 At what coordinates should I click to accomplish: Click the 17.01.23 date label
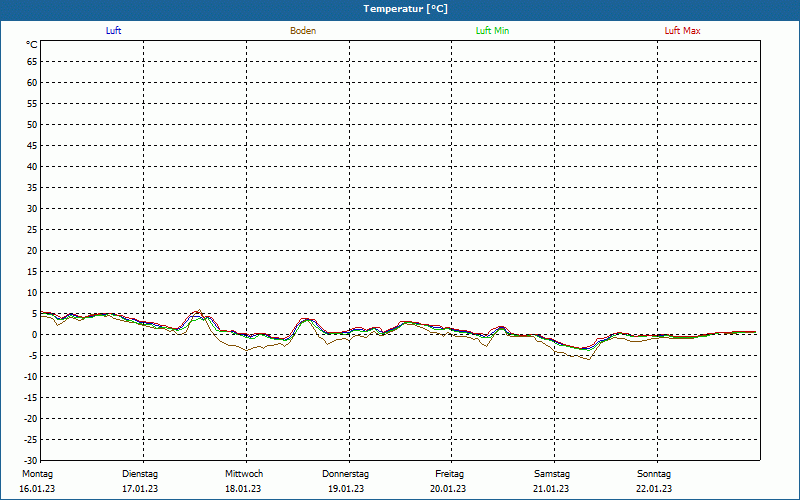click(x=140, y=489)
